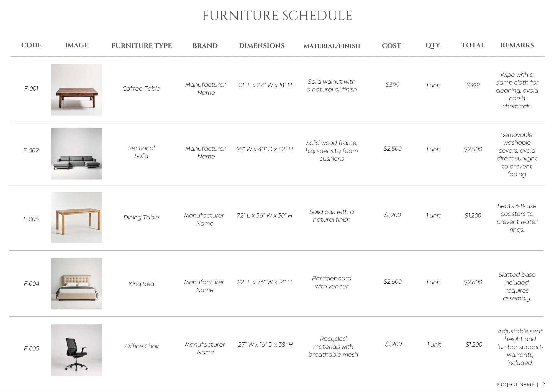554x392 pixels.
Task: Click the MATERIAL/FINISH column header
Action: coord(332,46)
